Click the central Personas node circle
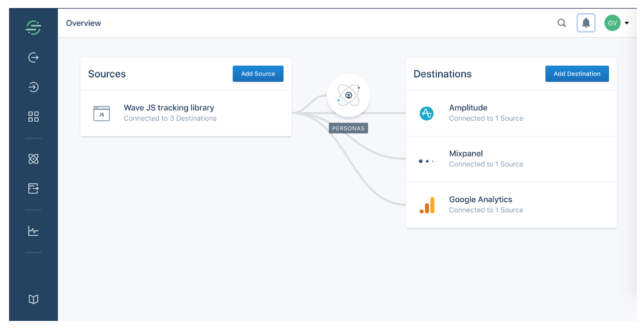 [348, 95]
